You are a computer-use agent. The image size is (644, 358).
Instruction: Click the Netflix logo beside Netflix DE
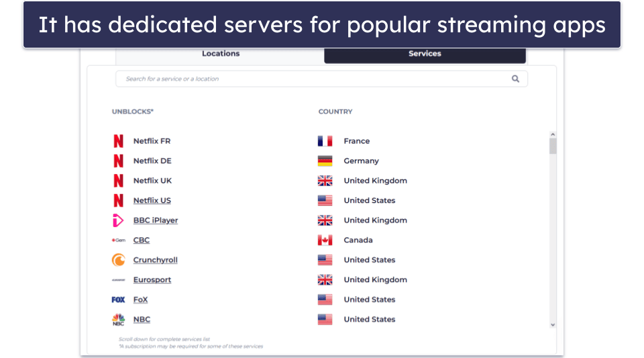[x=118, y=161]
